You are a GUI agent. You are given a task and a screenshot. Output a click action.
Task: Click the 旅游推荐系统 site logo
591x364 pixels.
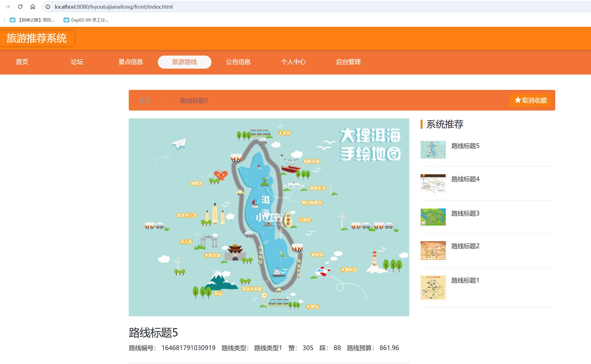pyautogui.click(x=37, y=38)
